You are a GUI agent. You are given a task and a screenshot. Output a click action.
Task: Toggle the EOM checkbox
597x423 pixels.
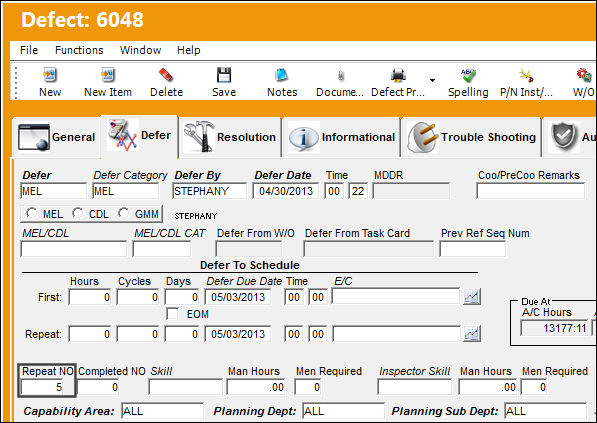(x=172, y=314)
